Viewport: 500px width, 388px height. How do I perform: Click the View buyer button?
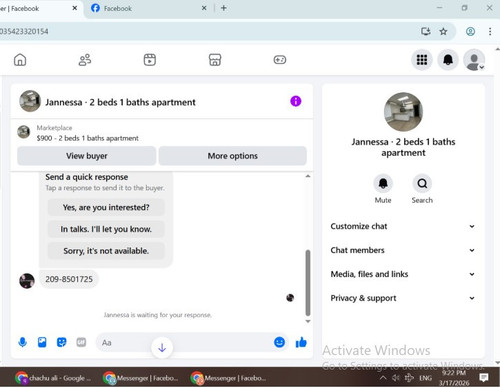click(x=87, y=156)
